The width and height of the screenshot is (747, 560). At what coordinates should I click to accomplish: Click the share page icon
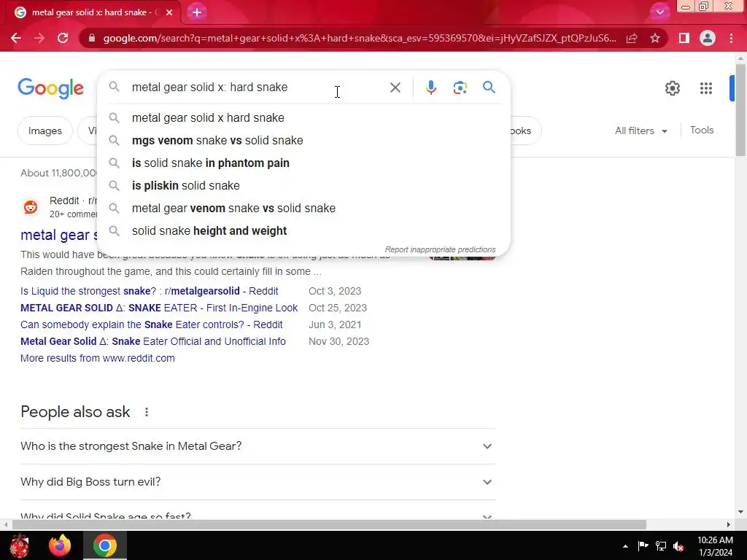(632, 38)
